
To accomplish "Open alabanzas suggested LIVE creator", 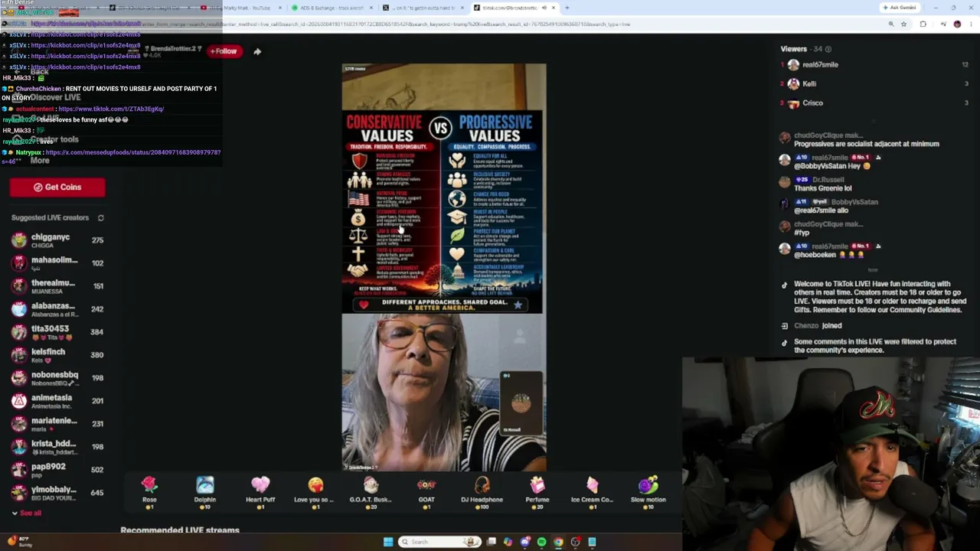I will click(x=57, y=309).
